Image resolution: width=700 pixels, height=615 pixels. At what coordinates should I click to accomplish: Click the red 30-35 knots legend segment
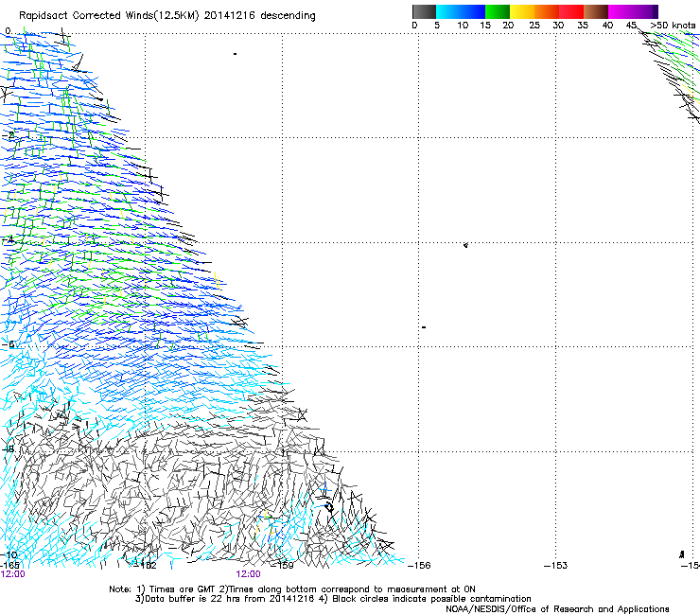tap(571, 11)
